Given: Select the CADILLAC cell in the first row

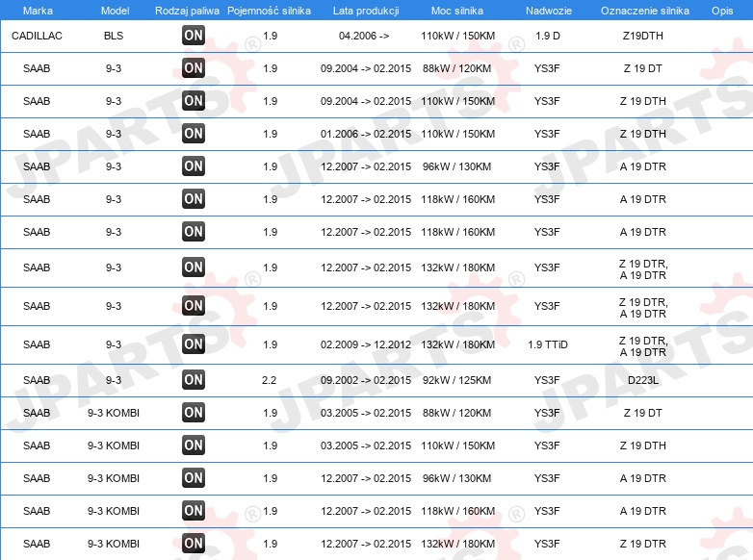Looking at the screenshot, I should pos(37,36).
